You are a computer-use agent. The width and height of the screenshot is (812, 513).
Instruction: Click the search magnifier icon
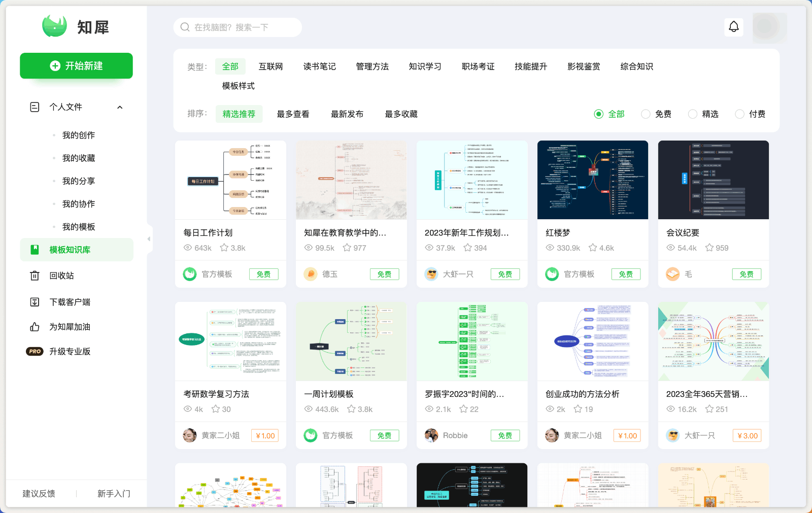(x=184, y=27)
